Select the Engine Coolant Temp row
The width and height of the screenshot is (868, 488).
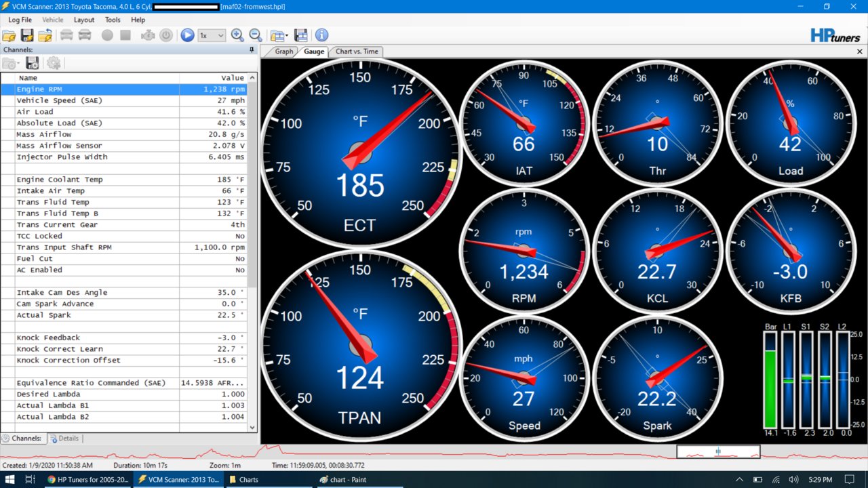(x=124, y=180)
